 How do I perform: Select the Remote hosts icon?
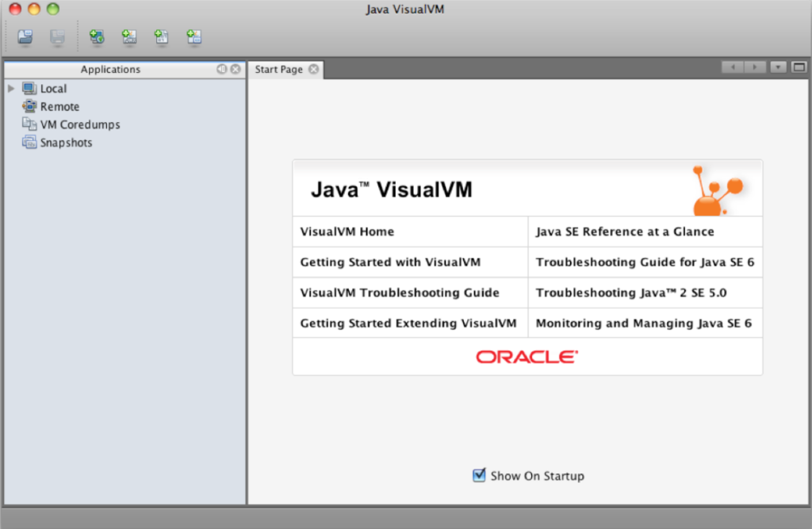[x=29, y=106]
